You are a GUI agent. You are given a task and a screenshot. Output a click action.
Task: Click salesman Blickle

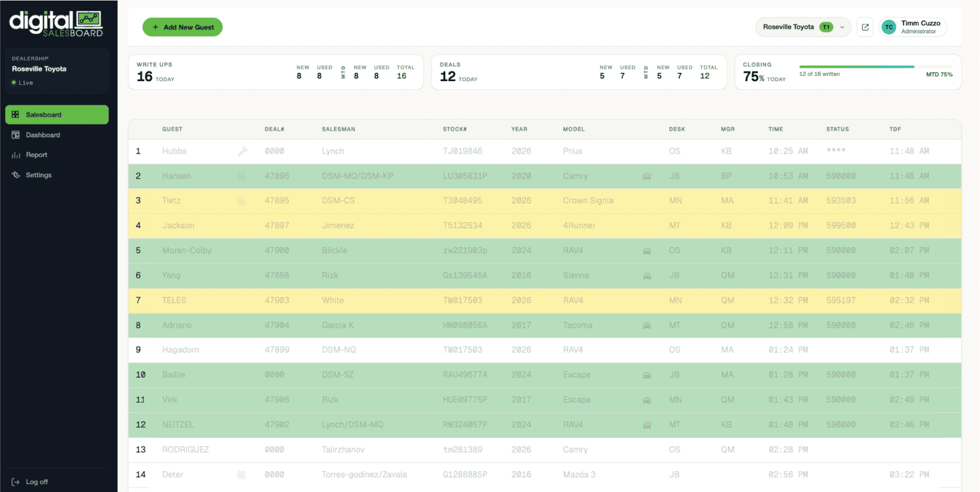[x=335, y=251]
